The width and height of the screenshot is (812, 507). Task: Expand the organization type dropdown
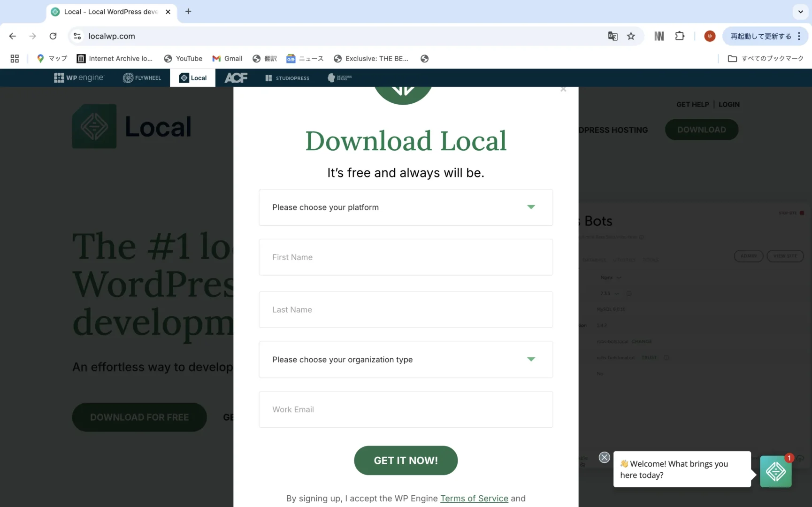click(406, 360)
